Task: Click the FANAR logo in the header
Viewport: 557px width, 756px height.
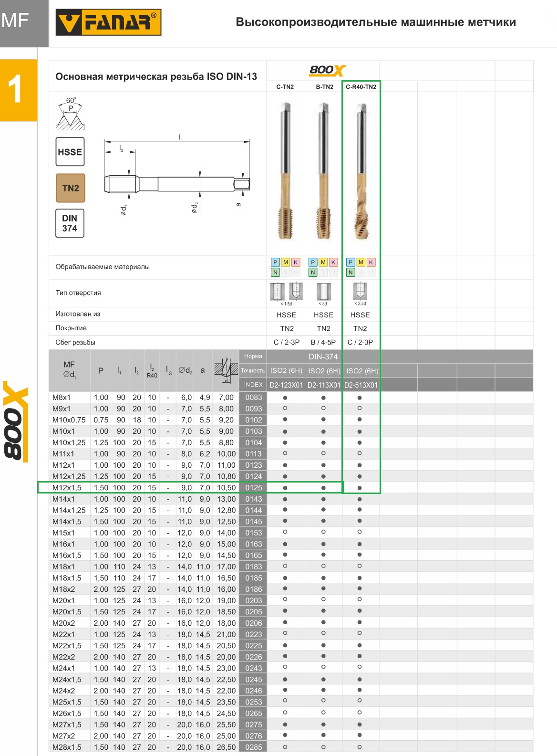Action: click(x=108, y=22)
